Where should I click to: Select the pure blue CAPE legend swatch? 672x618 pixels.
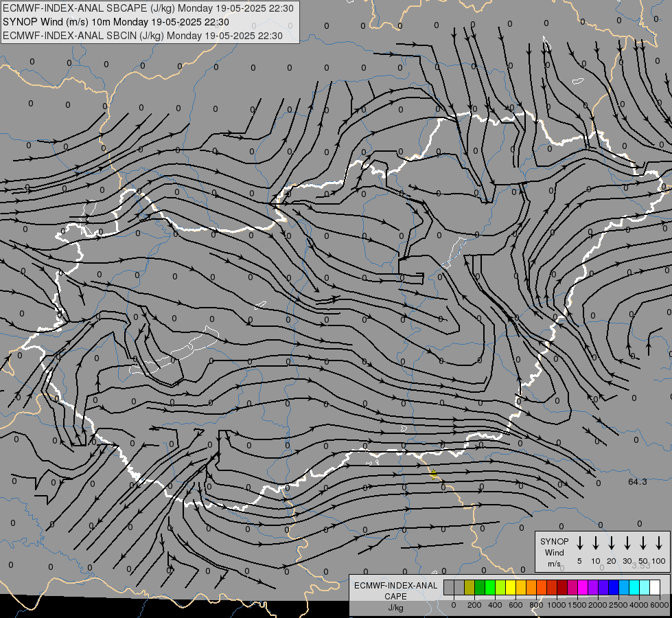point(613,587)
